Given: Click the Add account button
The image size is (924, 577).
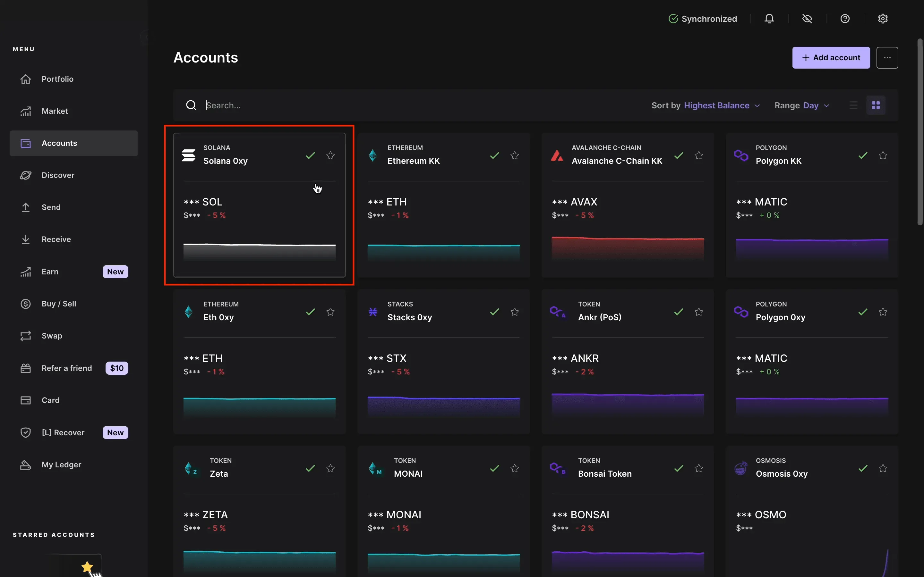Looking at the screenshot, I should [831, 58].
